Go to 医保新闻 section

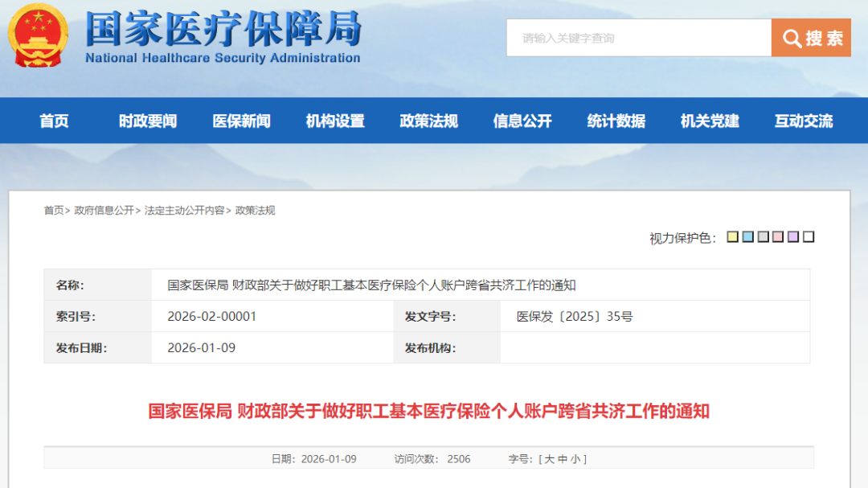[x=241, y=121]
